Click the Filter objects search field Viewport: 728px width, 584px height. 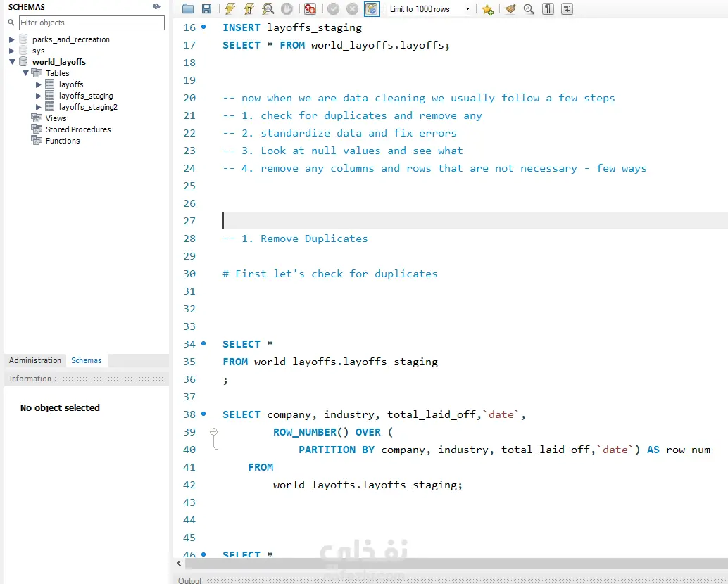[92, 23]
